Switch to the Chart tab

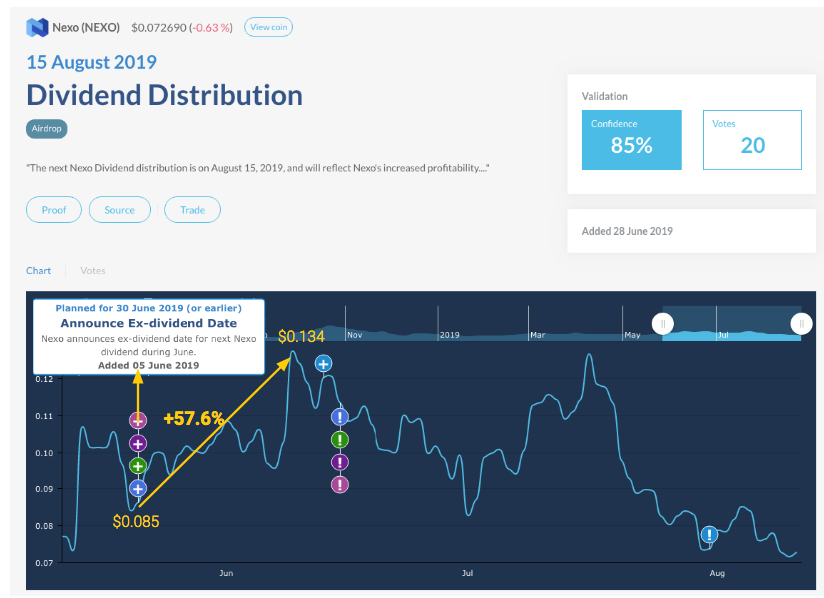[38, 271]
